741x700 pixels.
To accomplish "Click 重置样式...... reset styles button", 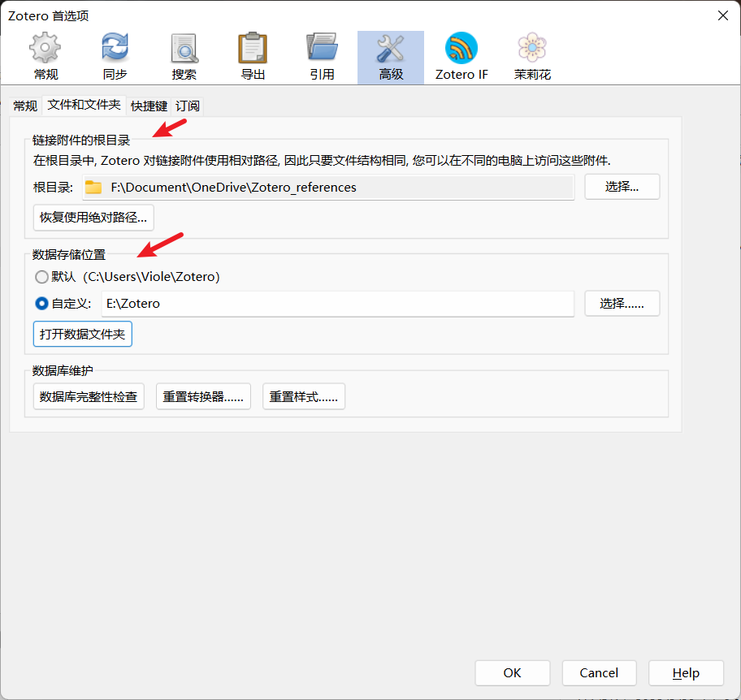I will [x=304, y=396].
